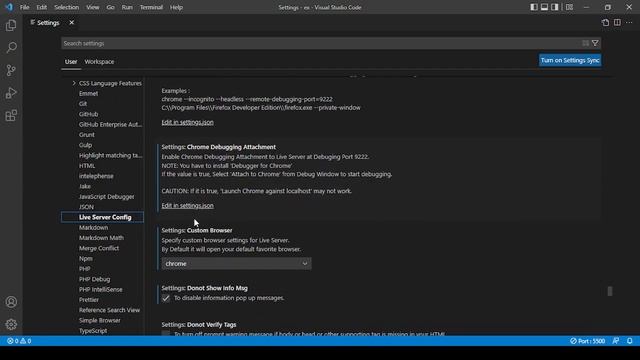Click the VS Code logo icon
This screenshot has width=640, height=360.
click(9, 7)
